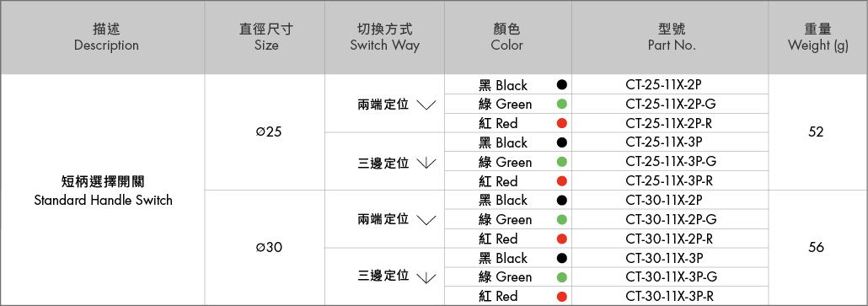Click the Part No. column header

click(x=671, y=38)
